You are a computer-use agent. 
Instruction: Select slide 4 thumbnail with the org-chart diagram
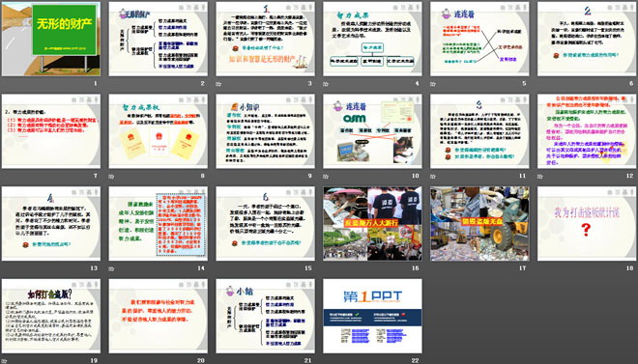click(x=373, y=39)
